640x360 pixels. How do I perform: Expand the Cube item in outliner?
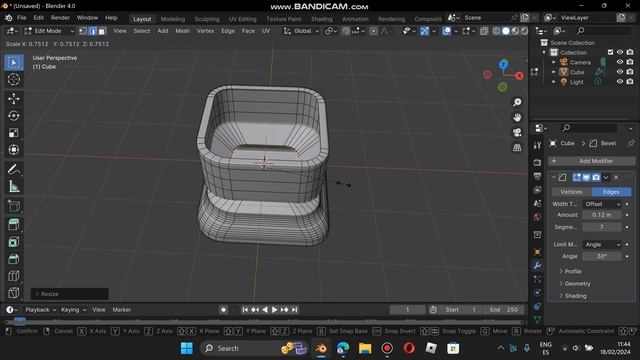point(554,72)
